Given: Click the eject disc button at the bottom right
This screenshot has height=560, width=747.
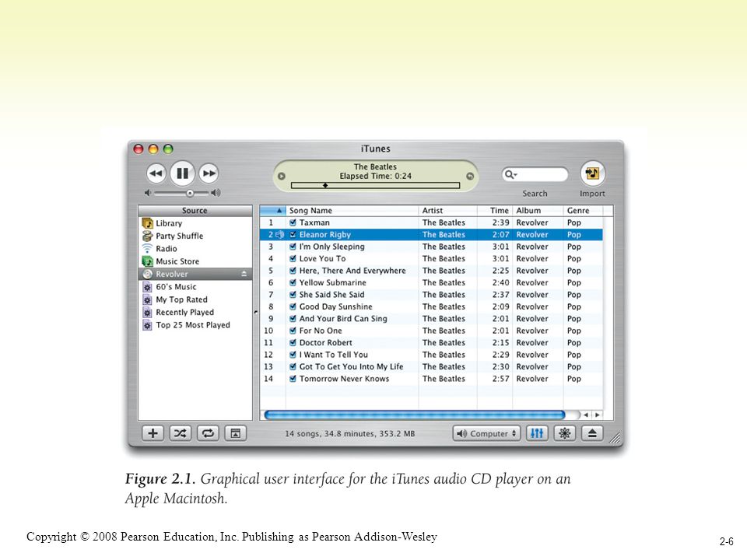Looking at the screenshot, I should [592, 433].
